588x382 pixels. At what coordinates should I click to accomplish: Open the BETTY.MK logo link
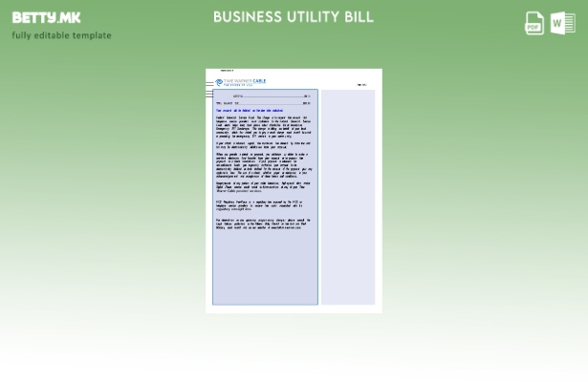[46, 17]
